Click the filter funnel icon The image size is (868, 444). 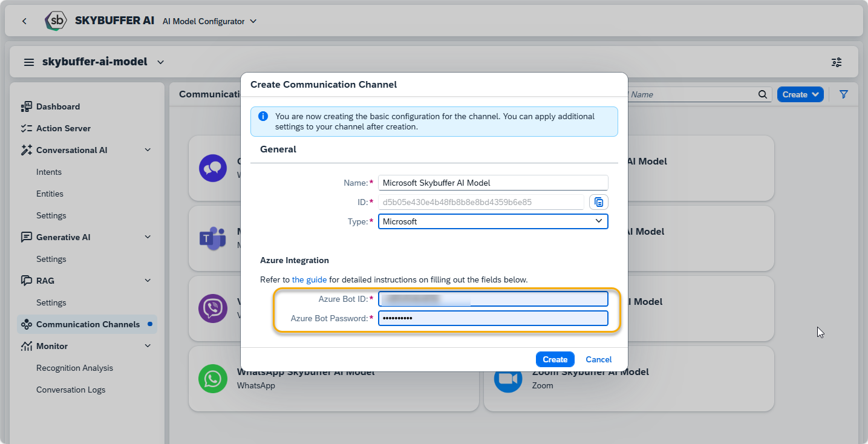click(844, 94)
